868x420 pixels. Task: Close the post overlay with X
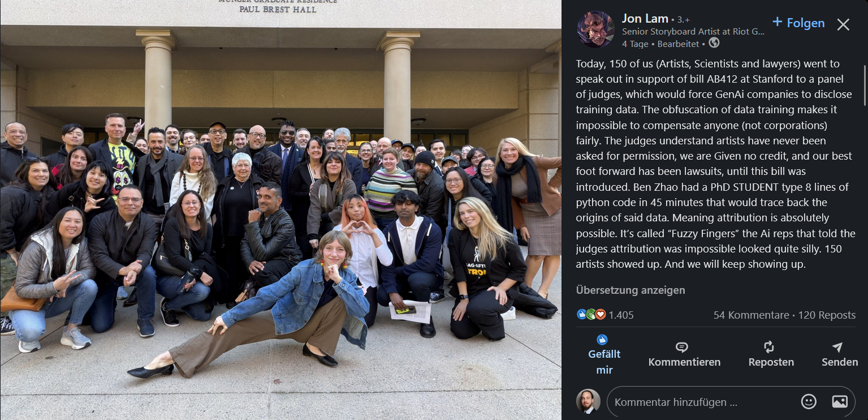[843, 24]
